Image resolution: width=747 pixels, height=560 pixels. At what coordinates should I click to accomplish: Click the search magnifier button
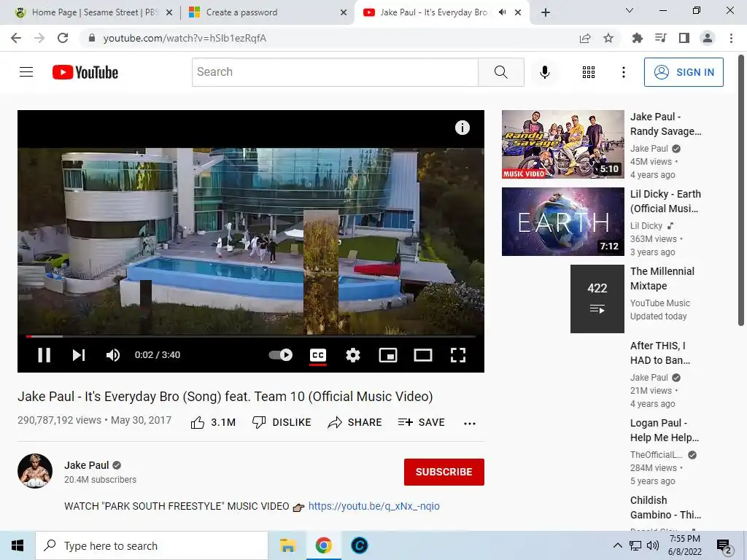[500, 72]
